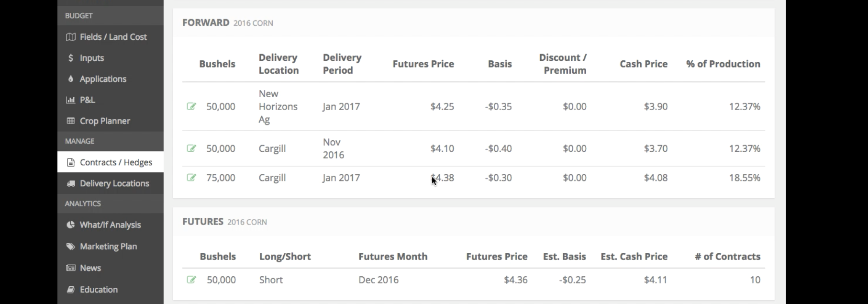Image resolution: width=868 pixels, height=304 pixels.
Task: Click the Delivery Locations sidebar entry
Action: tap(114, 183)
